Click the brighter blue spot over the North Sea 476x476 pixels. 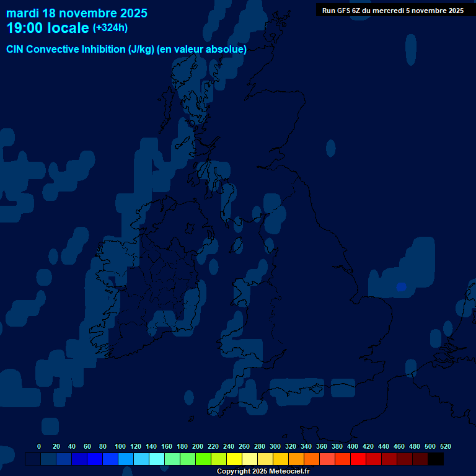click(x=401, y=286)
